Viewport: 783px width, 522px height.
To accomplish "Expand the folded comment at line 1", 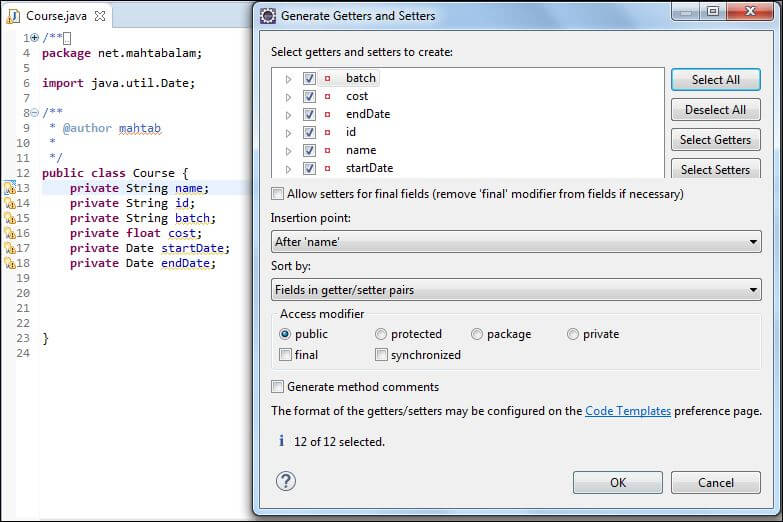I will [x=34, y=37].
